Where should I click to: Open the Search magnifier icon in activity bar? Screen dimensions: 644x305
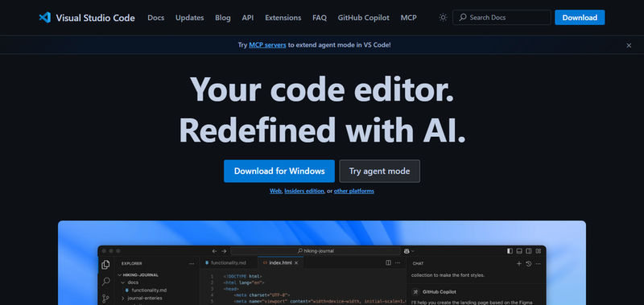point(106,282)
